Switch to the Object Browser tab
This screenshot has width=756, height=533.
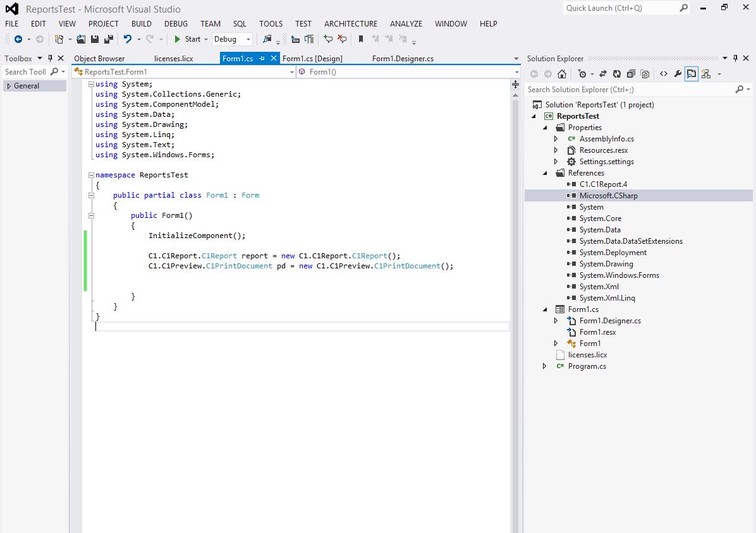(99, 58)
